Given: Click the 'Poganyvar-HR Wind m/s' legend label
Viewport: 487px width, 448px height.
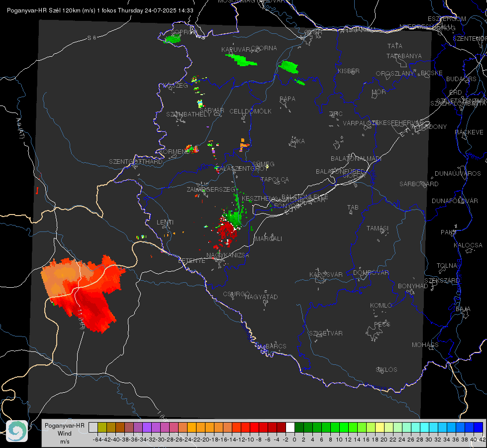Looking at the screenshot, I should 65,433.
